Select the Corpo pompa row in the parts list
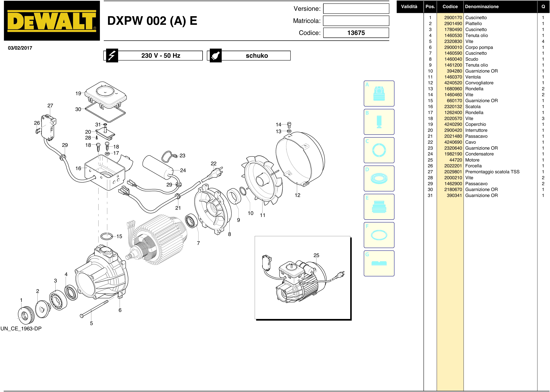550x392 pixels. pyautogui.click(x=479, y=47)
